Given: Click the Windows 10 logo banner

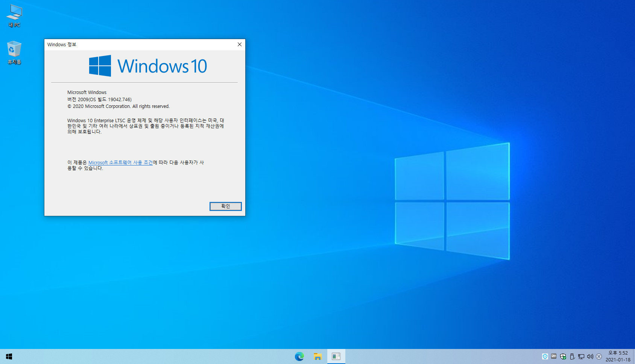Looking at the screenshot, I should (x=148, y=66).
